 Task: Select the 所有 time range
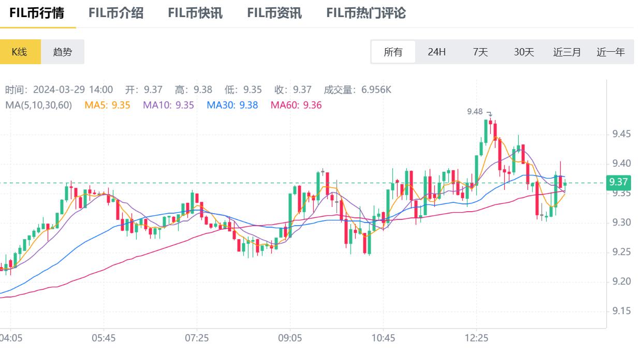pos(393,52)
